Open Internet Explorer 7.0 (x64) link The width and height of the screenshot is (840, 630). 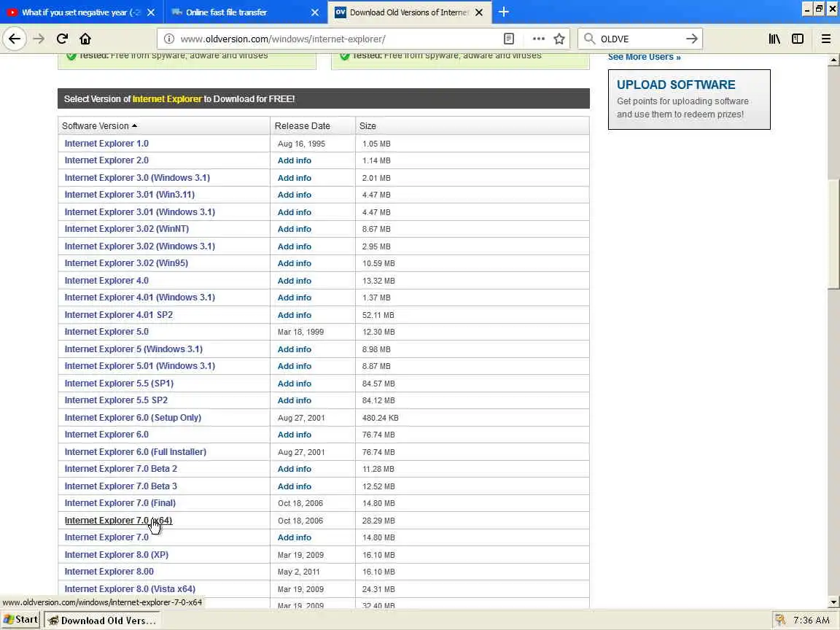pos(118,520)
